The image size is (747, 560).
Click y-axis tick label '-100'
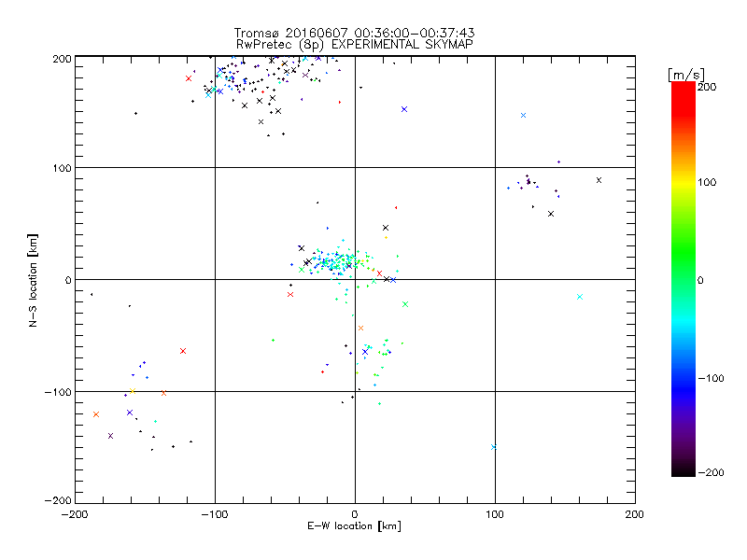[58, 392]
